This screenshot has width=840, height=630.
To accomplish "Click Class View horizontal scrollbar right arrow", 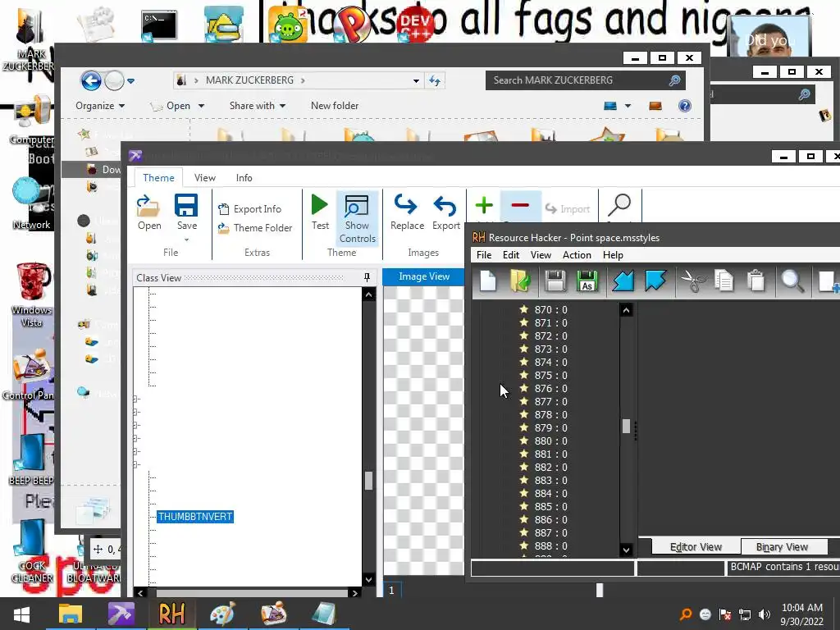I will [354, 593].
